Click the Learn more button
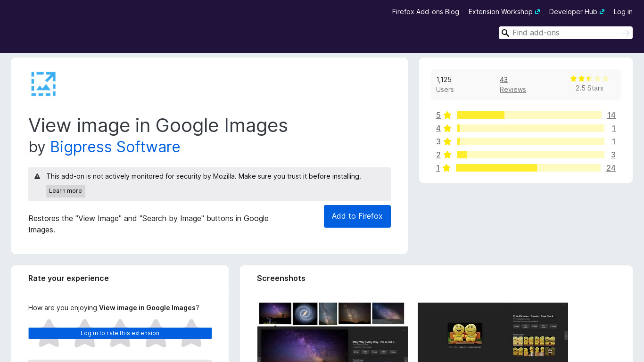 point(66,191)
